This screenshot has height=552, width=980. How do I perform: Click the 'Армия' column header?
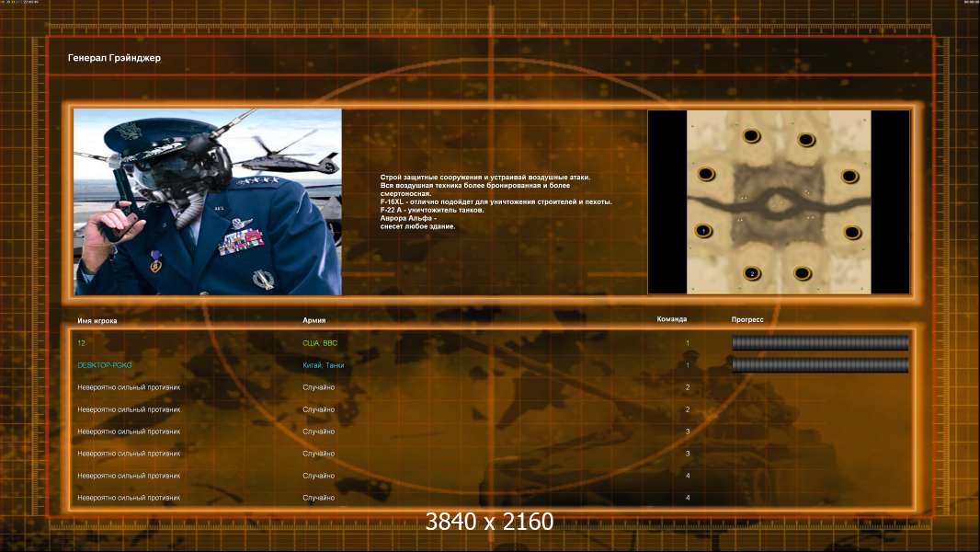click(314, 320)
